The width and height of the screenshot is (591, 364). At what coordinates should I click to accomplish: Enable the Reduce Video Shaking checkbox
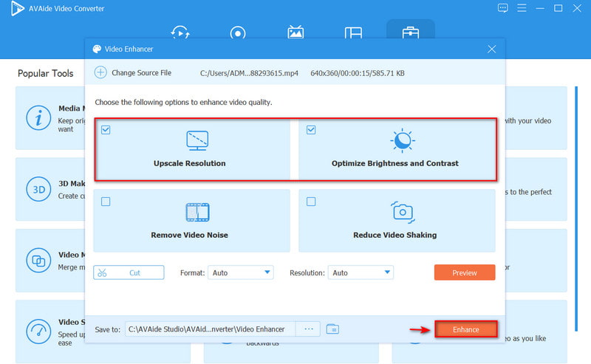coord(311,202)
